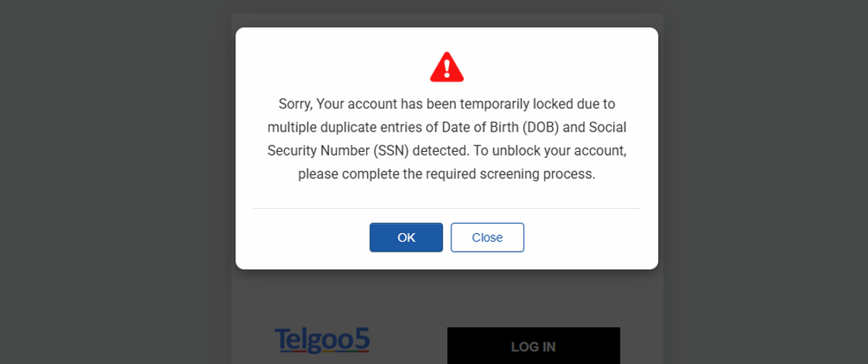Click blank white space left of warning icon

pos(332,67)
